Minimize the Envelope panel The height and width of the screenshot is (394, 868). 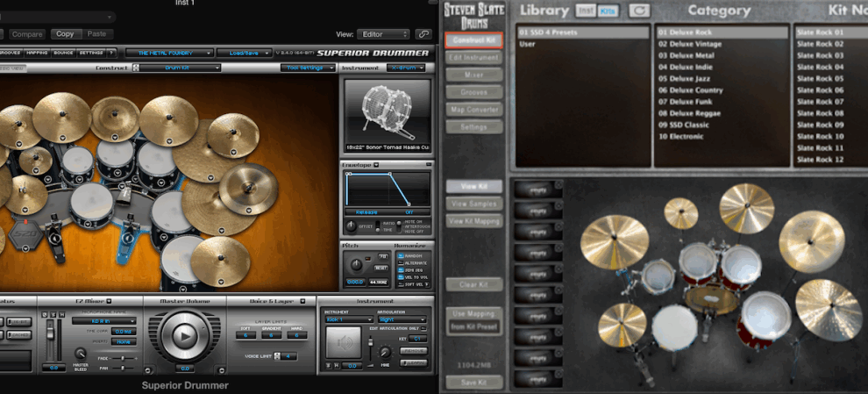429,165
